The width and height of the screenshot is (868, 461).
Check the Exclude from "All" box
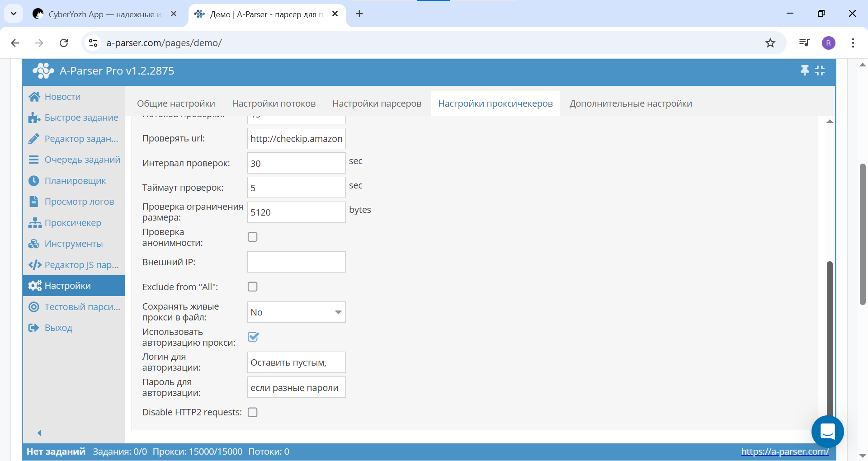[x=253, y=287]
